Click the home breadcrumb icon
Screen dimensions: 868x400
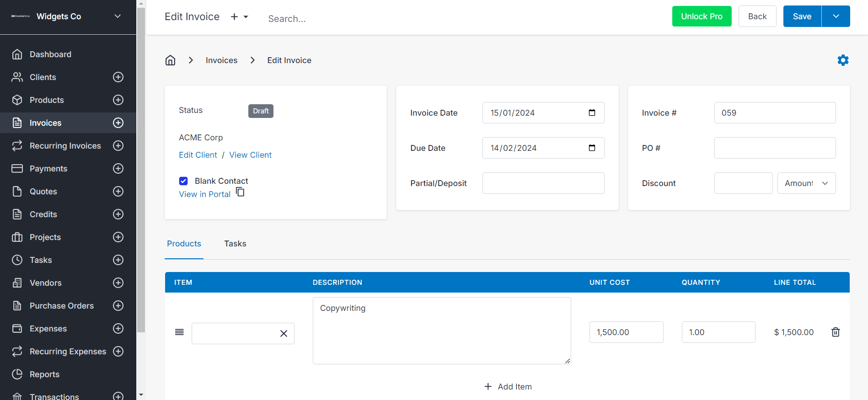(x=170, y=60)
